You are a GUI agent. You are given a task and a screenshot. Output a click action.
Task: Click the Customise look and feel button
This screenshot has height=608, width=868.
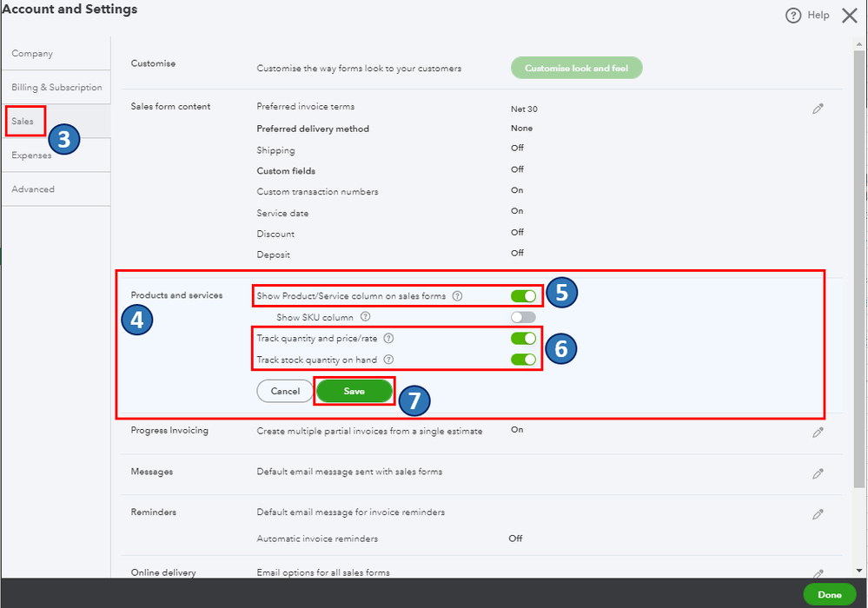(x=576, y=68)
